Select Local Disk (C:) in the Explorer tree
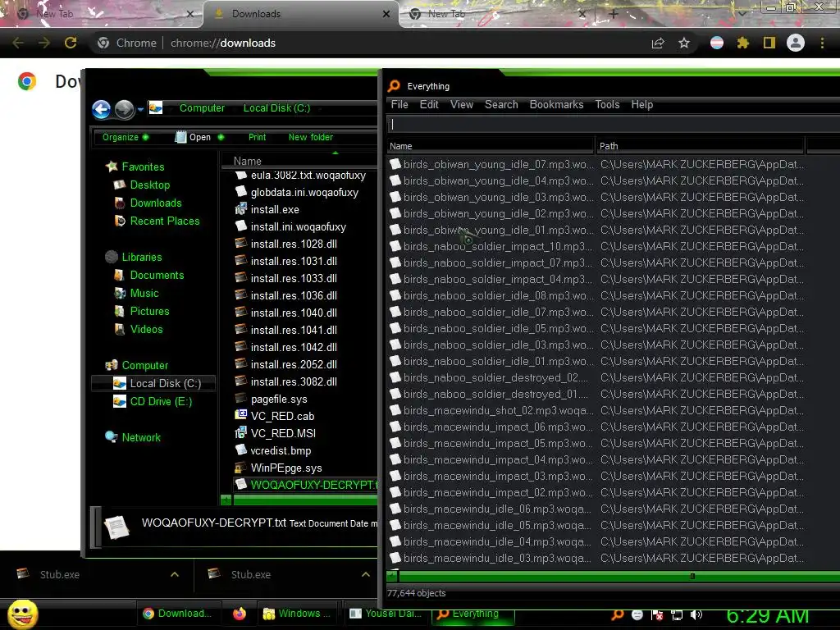 154,383
